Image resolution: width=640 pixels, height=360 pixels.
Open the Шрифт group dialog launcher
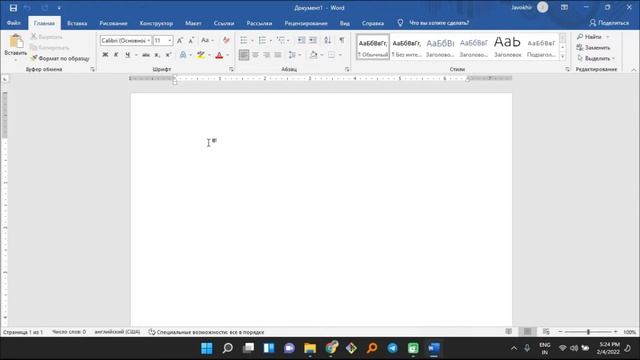tap(231, 69)
